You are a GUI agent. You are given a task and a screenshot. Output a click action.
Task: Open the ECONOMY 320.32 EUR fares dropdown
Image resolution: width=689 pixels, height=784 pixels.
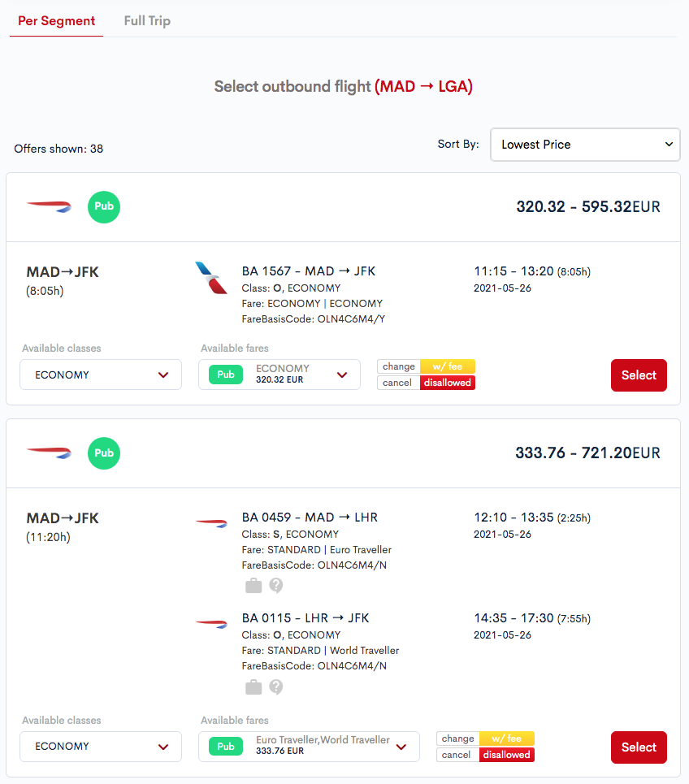279,375
